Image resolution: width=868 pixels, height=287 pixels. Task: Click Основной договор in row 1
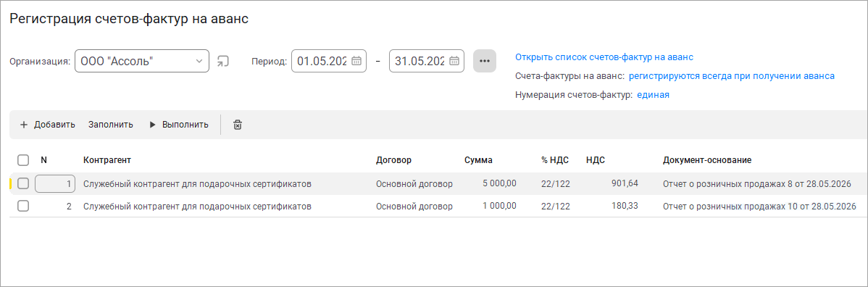tap(414, 184)
